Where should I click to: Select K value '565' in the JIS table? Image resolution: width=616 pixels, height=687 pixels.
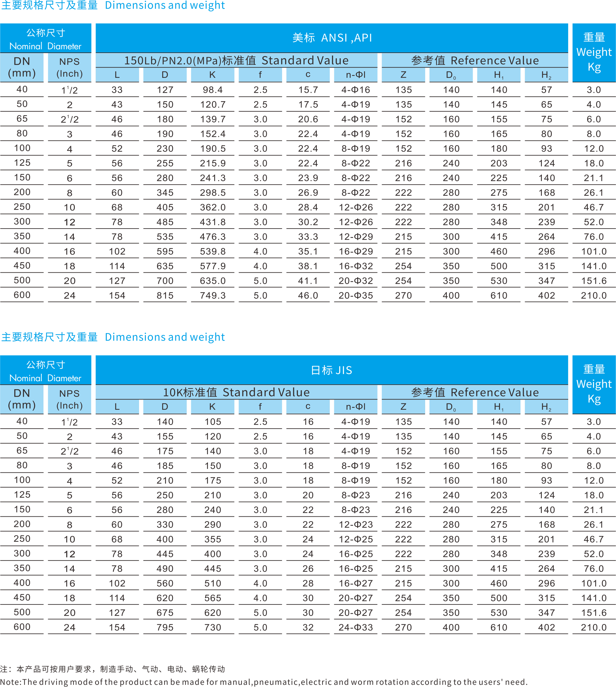[213, 598]
